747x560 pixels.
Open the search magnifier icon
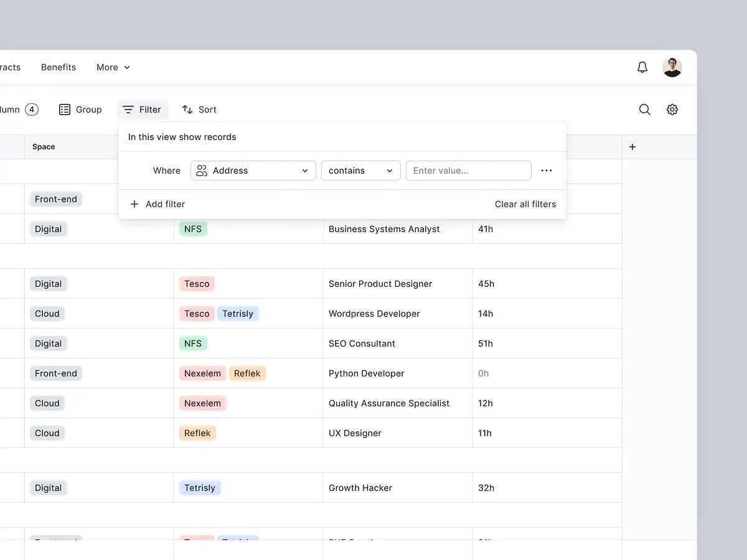pyautogui.click(x=645, y=110)
